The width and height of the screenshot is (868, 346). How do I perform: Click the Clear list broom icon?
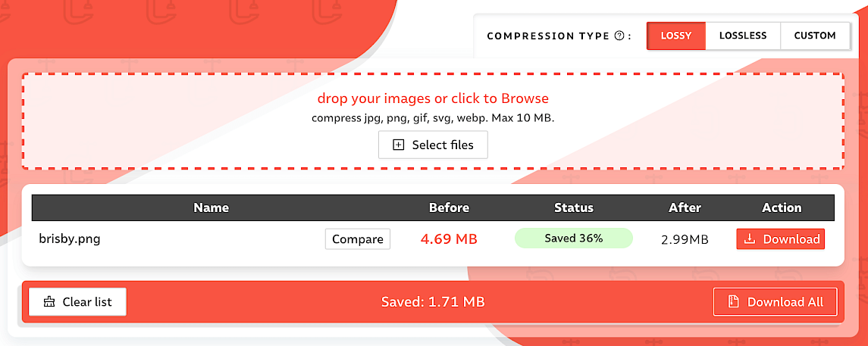tap(50, 302)
